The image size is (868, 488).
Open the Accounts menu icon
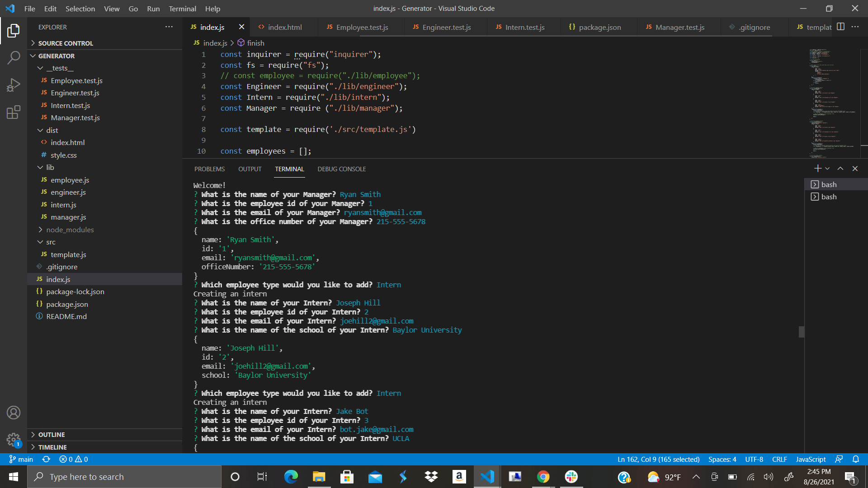point(14,413)
